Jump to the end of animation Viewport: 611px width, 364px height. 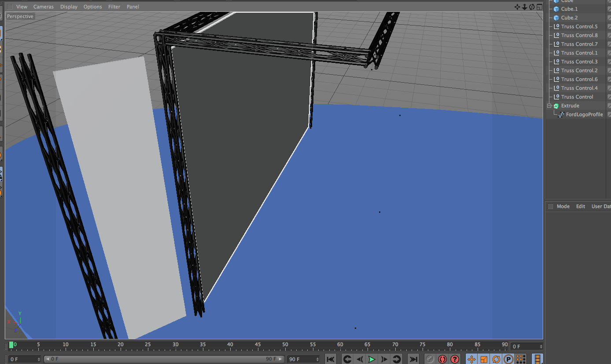pos(413,359)
